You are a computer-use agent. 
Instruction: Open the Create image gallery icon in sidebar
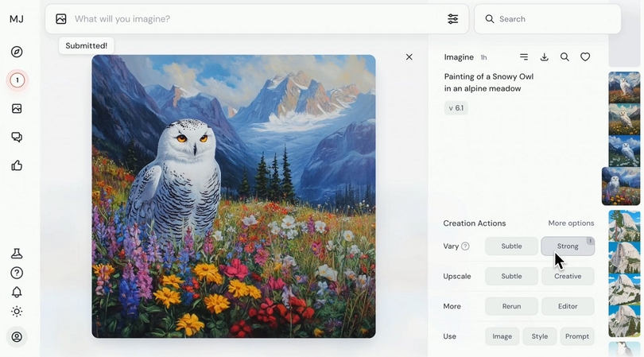pyautogui.click(x=17, y=108)
